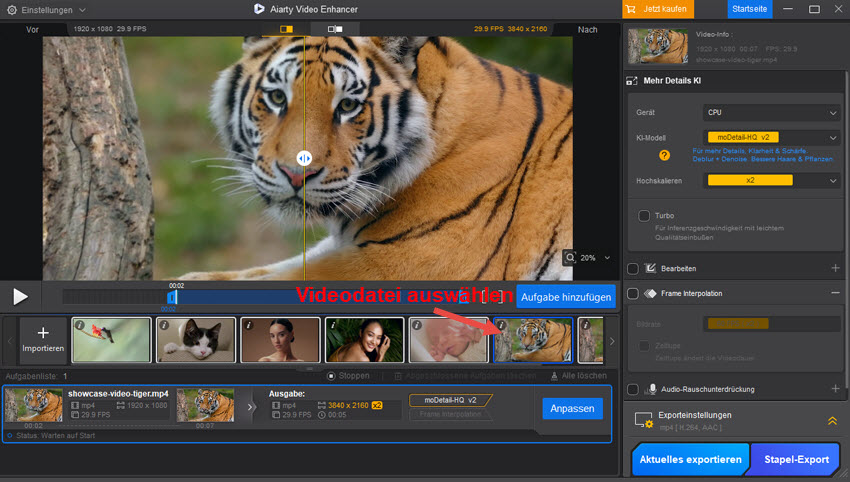The image size is (850, 482).
Task: Click the Nach label above preview
Action: (587, 30)
